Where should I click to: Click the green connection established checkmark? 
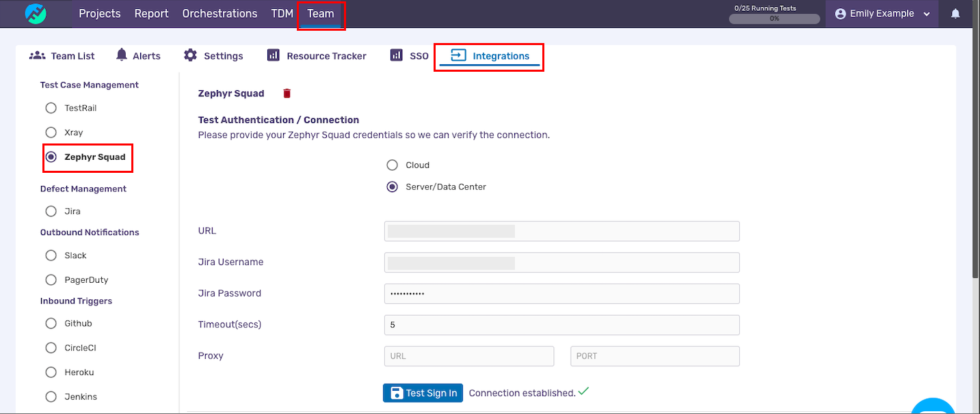click(x=583, y=391)
